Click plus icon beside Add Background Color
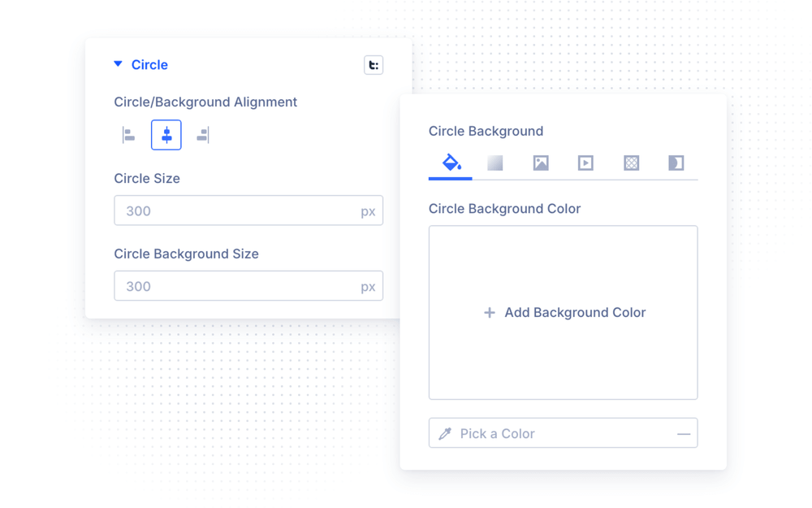 tap(490, 313)
